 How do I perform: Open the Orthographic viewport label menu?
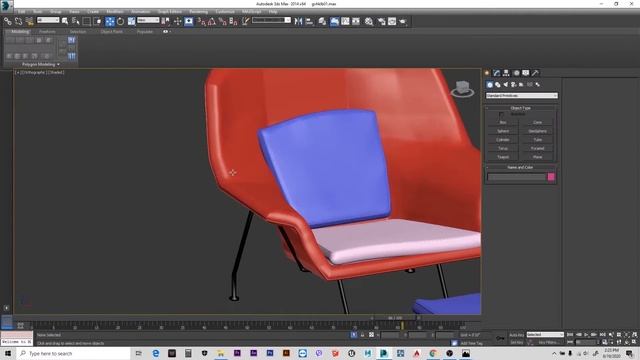(x=33, y=72)
